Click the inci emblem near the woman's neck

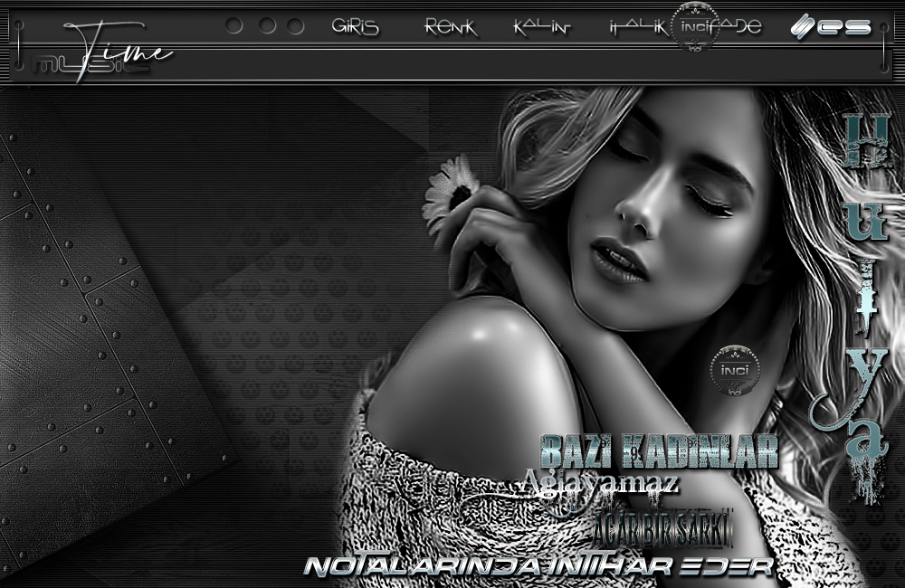pyautogui.click(x=735, y=369)
